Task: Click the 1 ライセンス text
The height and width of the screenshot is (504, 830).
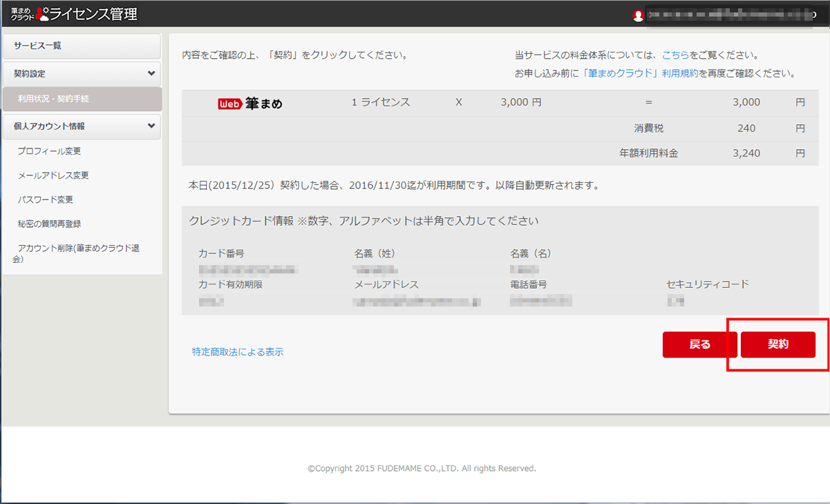Action: tap(381, 102)
